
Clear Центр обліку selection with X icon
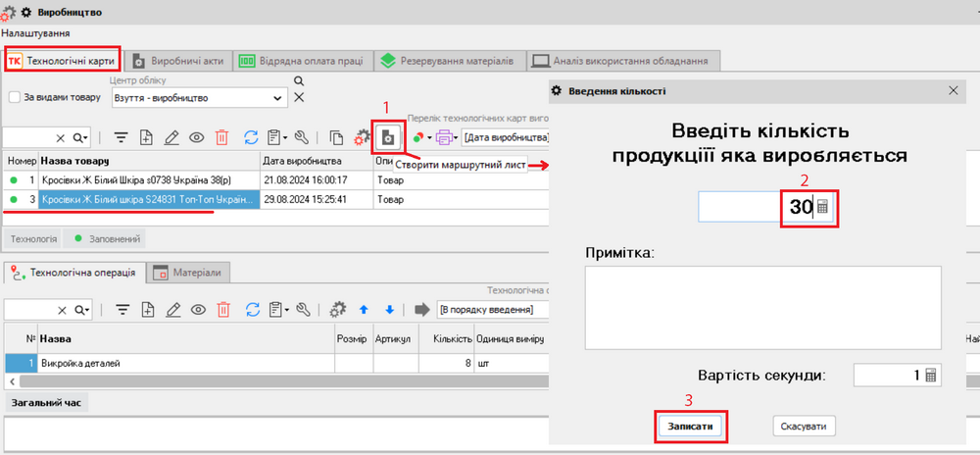[299, 97]
